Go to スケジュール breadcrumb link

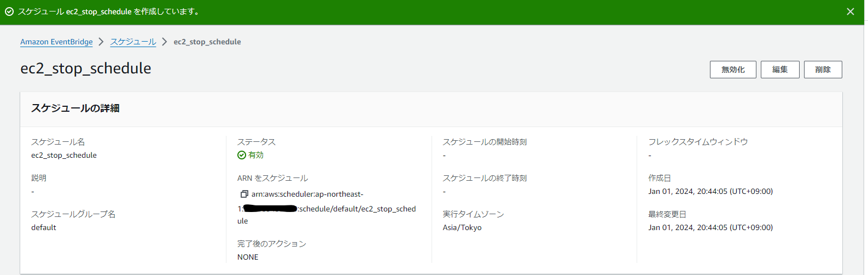tap(133, 42)
